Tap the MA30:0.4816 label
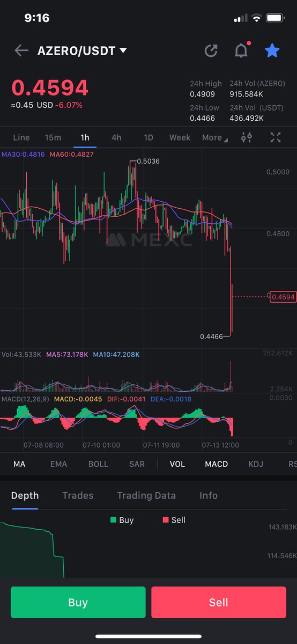297x644 pixels. click(24, 154)
